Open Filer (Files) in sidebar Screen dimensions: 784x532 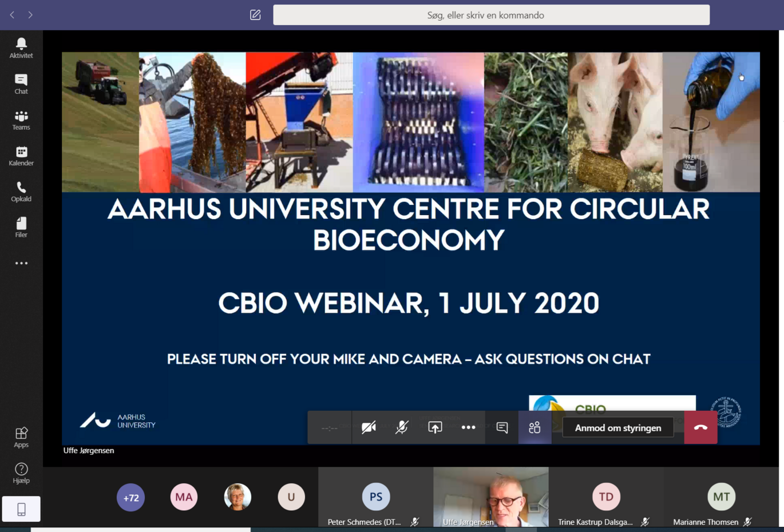click(21, 228)
